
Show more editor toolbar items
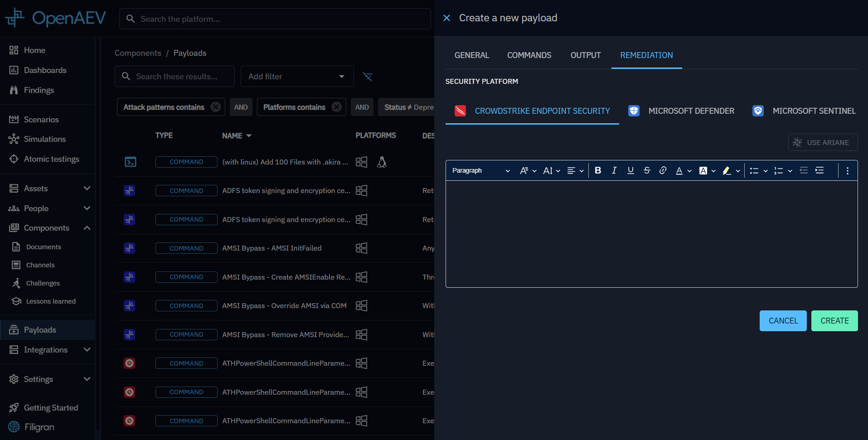click(847, 170)
